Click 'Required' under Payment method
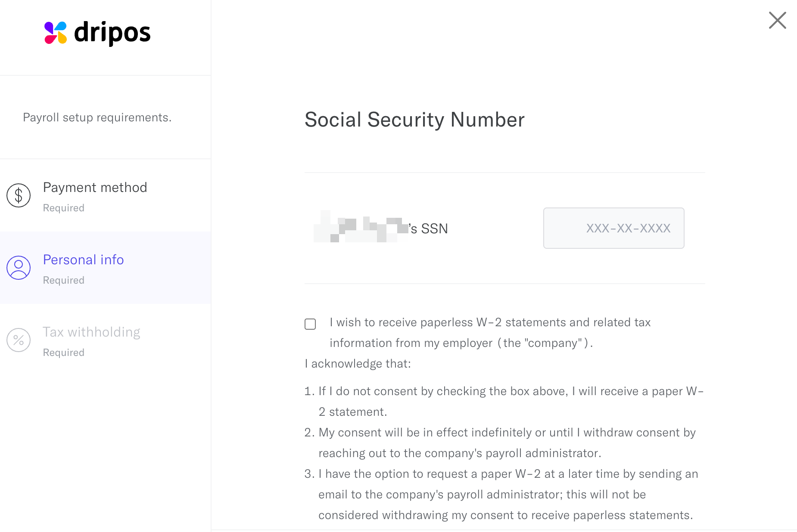 pos(64,208)
